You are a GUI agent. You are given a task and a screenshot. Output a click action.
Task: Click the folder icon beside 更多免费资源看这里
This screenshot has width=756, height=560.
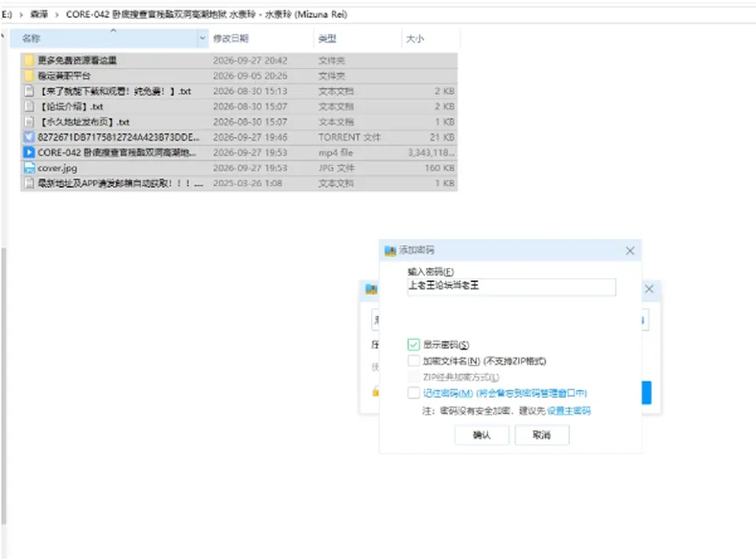pyautogui.click(x=29, y=60)
